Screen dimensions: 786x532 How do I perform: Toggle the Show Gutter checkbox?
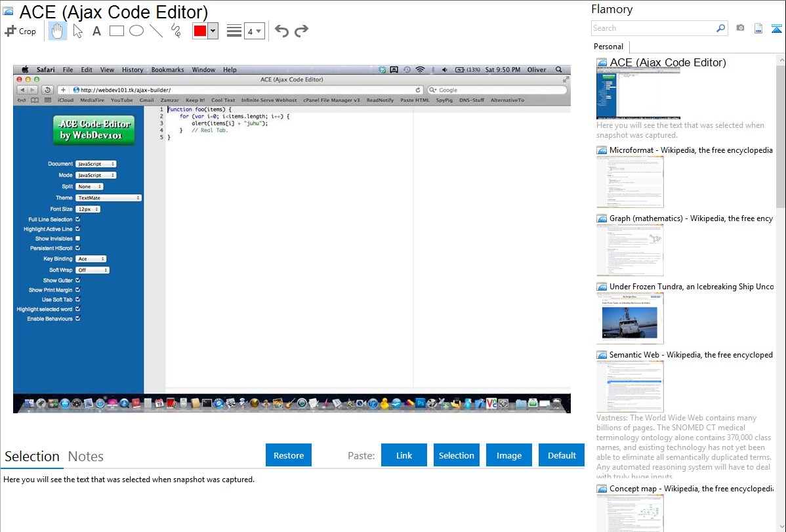77,280
